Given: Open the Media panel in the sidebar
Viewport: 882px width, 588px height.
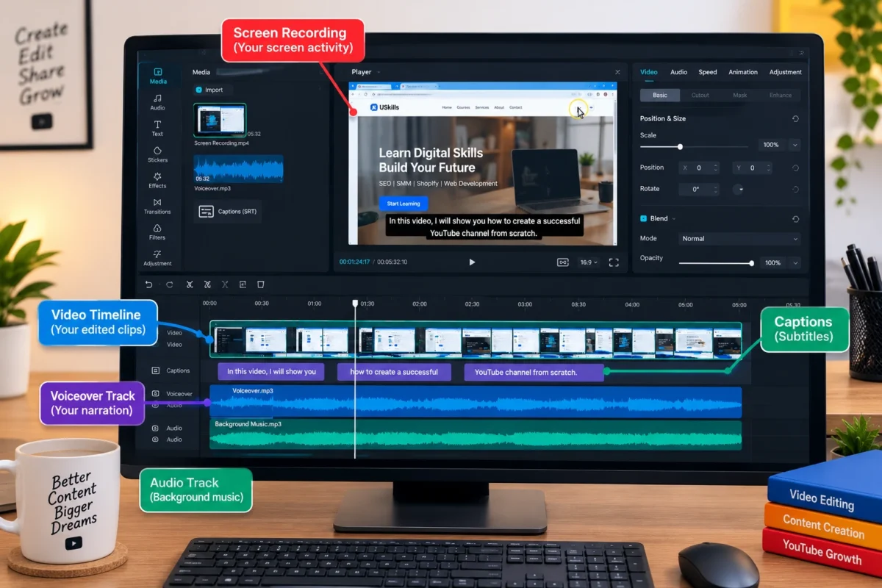Looking at the screenshot, I should coord(157,77).
